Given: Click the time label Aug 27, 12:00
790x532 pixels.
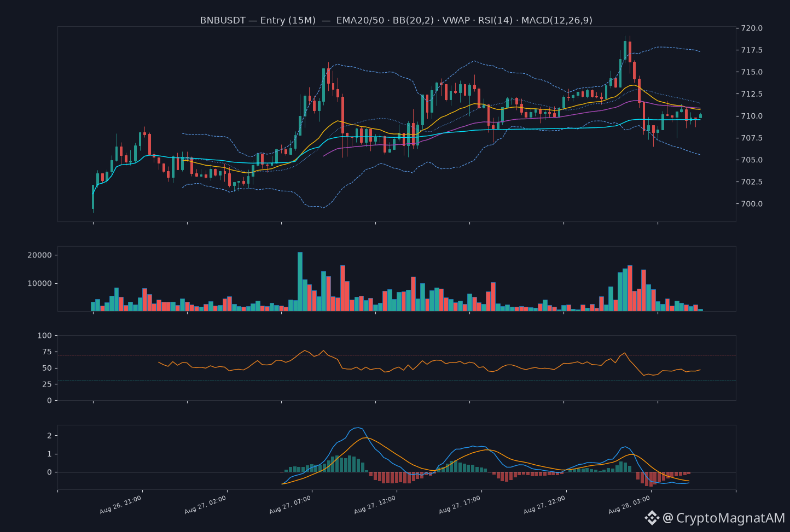Looking at the screenshot, I should pyautogui.click(x=375, y=505).
